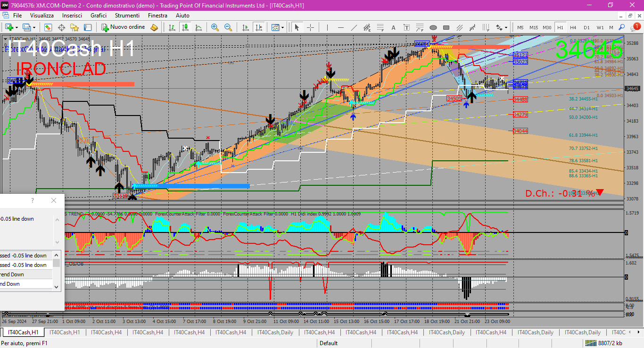Select the 'rend Down' alert row
The image size is (644, 348).
tap(26, 274)
